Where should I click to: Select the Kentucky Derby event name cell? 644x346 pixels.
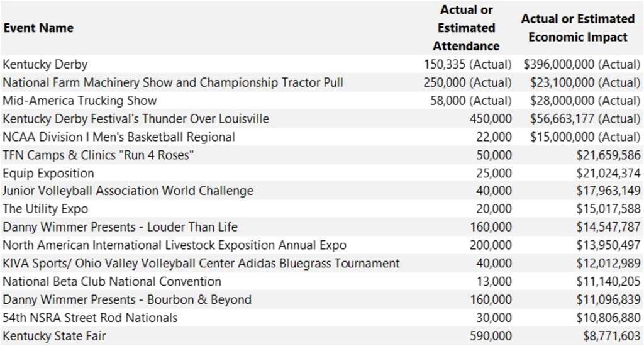pos(45,64)
